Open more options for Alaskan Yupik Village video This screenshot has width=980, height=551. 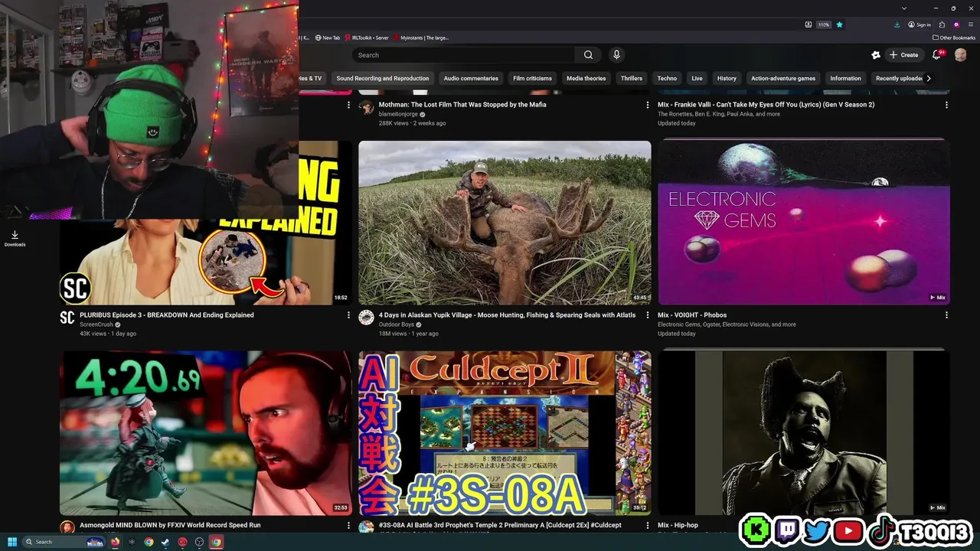pos(647,315)
